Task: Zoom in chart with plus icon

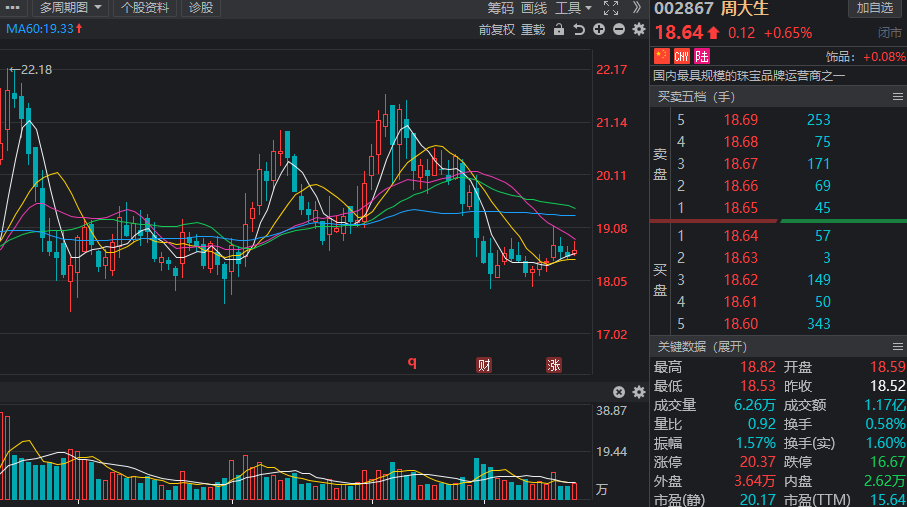Action: coord(599,30)
